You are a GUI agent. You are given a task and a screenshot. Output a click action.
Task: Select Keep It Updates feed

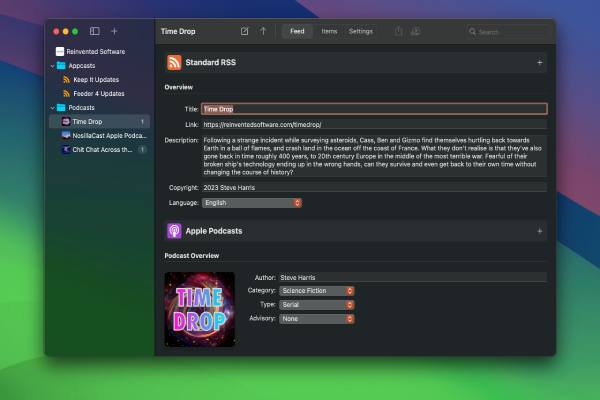(x=94, y=79)
